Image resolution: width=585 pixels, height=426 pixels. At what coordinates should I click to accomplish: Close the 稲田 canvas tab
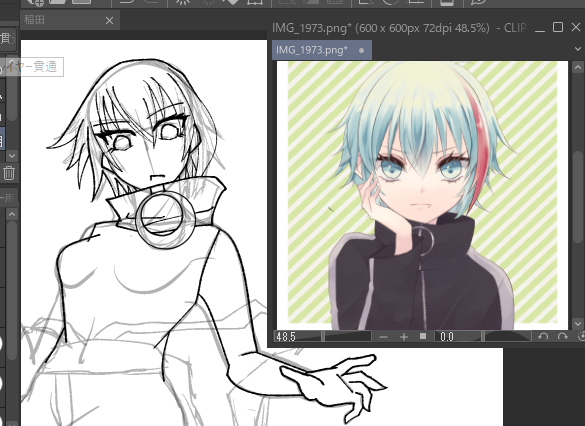click(109, 21)
